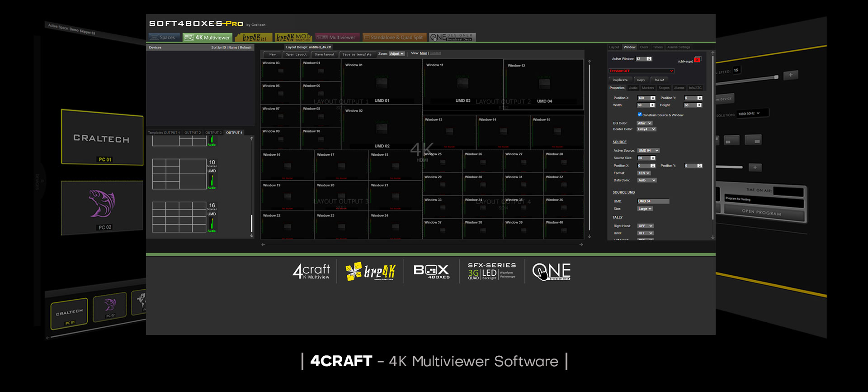The height and width of the screenshot is (392, 868).
Task: Refresh the devices list
Action: 245,48
